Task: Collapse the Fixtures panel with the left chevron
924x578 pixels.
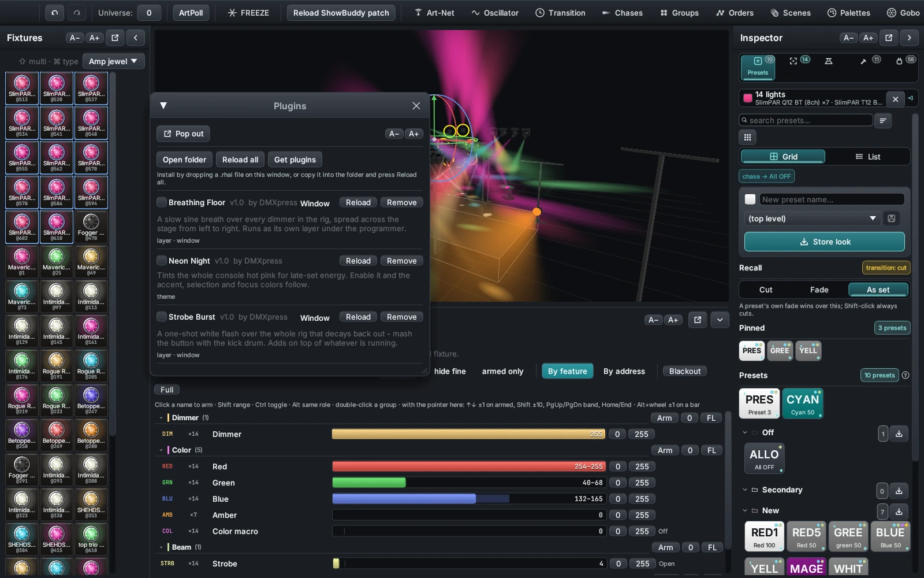Action: 135,38
